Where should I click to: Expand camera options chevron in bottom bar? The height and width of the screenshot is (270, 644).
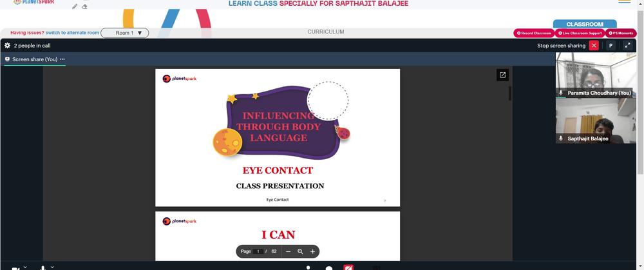(25, 267)
